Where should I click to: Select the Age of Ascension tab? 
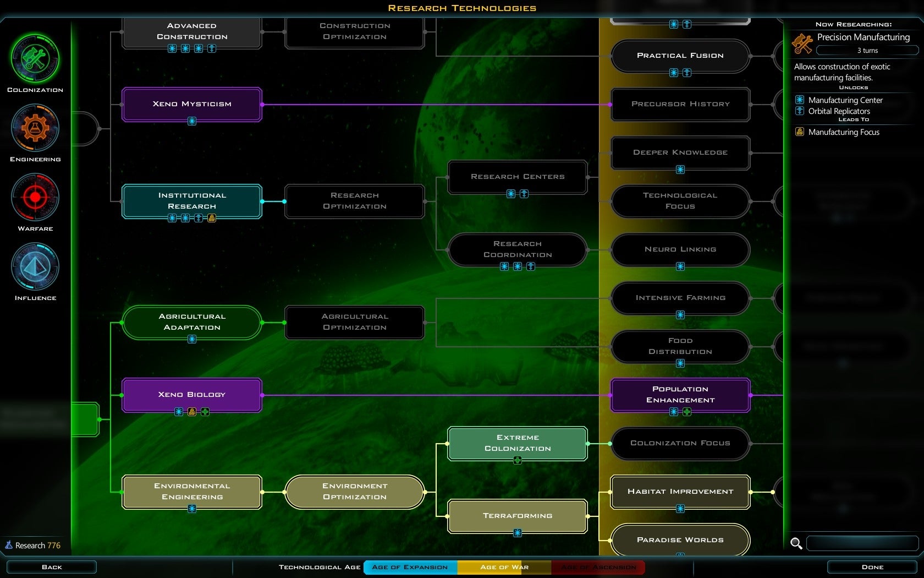[598, 567]
